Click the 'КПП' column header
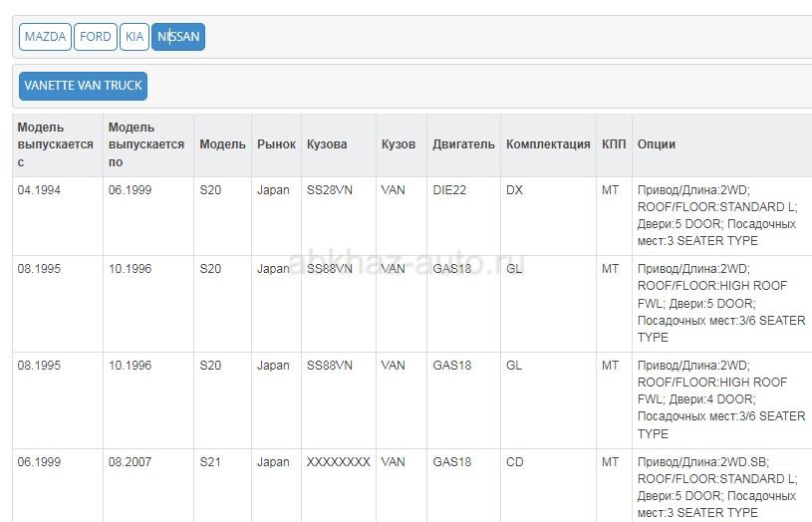The image size is (812, 522). [614, 144]
